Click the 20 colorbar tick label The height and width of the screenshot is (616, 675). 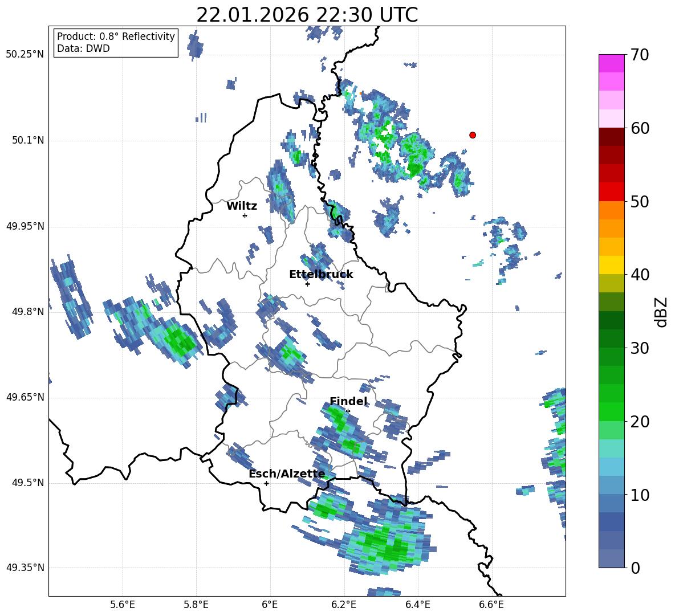(640, 422)
